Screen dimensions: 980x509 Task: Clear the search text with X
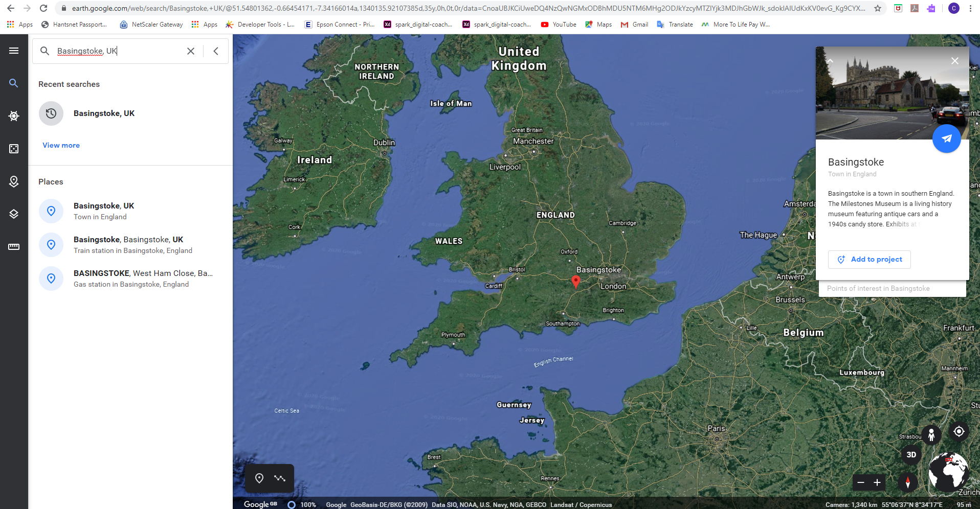coord(191,51)
